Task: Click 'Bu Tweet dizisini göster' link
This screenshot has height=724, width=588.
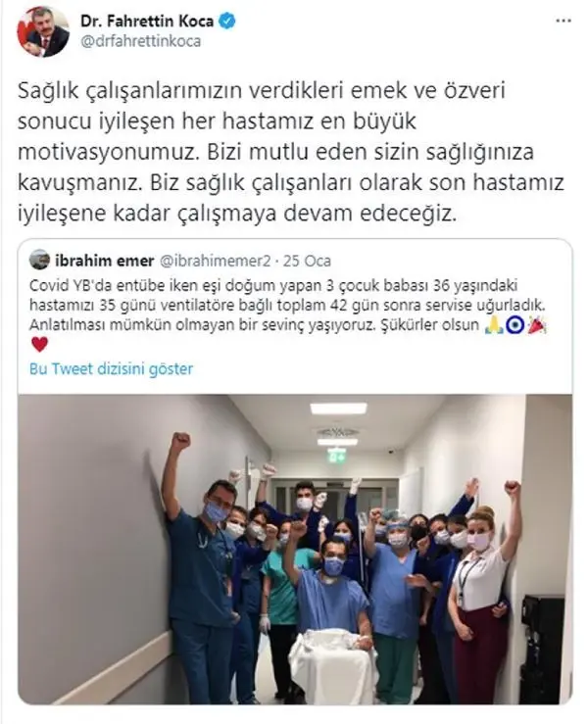Action: point(112,369)
